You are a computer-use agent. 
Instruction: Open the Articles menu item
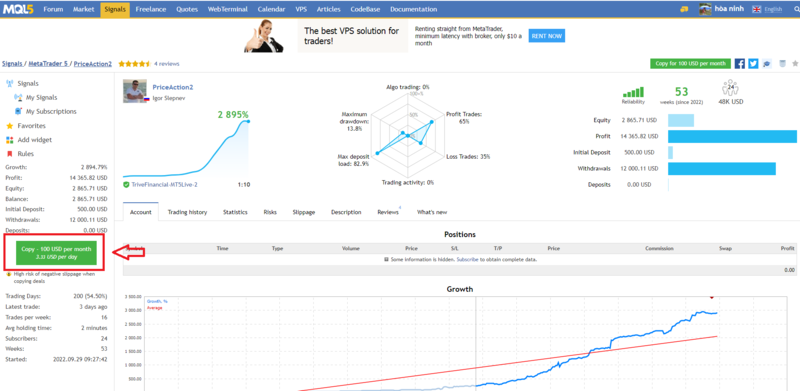(x=329, y=9)
